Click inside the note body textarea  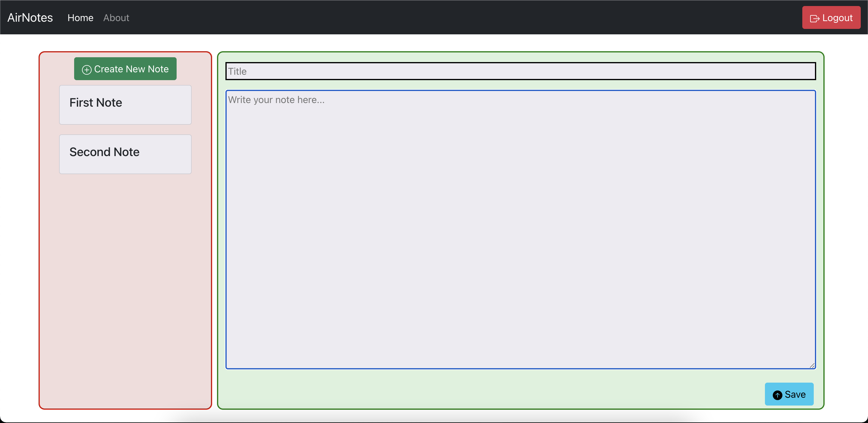click(x=520, y=229)
